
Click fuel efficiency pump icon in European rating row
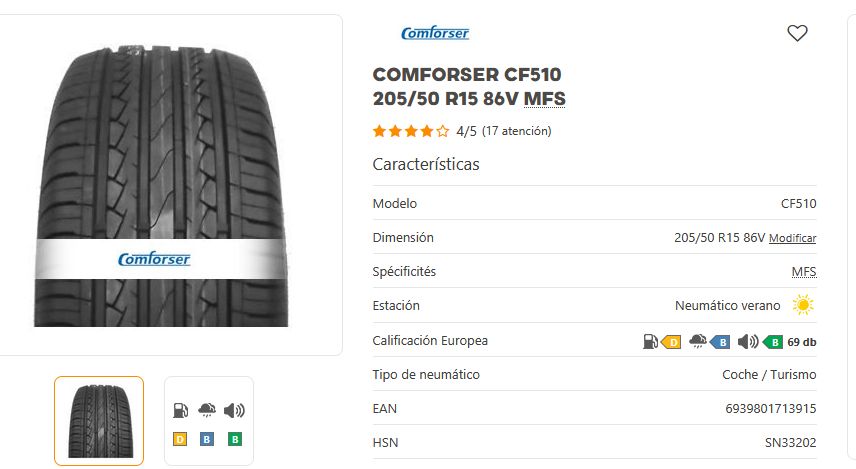click(x=650, y=342)
